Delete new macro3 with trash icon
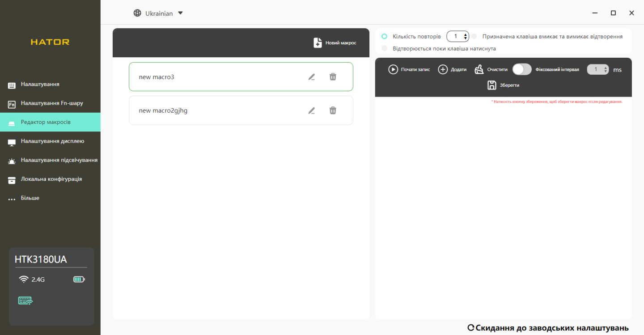 pyautogui.click(x=333, y=77)
